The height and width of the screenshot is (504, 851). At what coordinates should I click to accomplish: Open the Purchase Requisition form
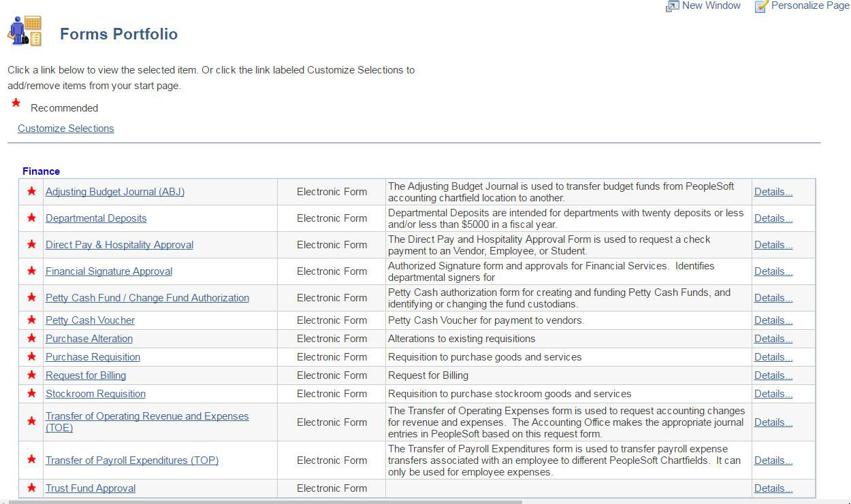point(93,357)
